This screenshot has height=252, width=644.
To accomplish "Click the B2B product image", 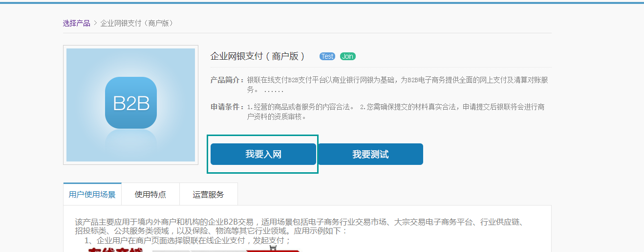I will 131,105.
